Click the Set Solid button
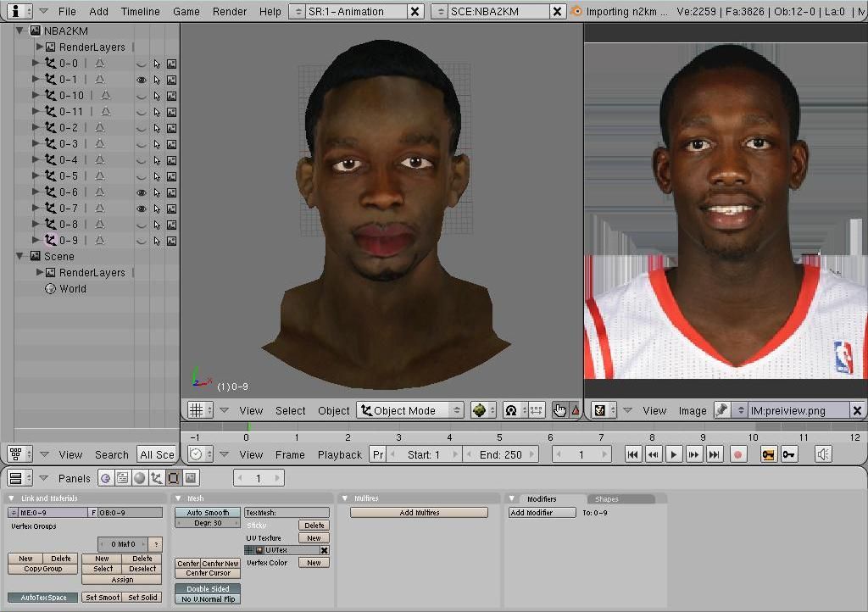Image resolution: width=868 pixels, height=612 pixels. pos(142,598)
